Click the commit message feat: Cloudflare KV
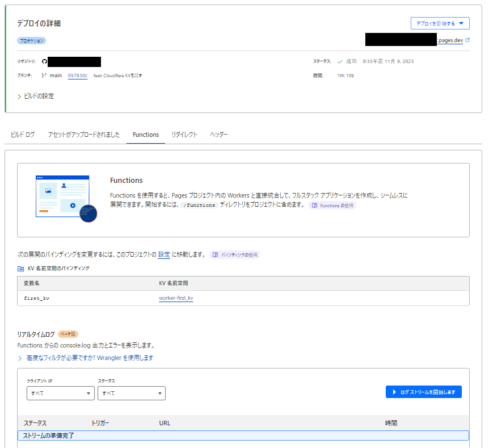489x448 pixels. coord(118,76)
